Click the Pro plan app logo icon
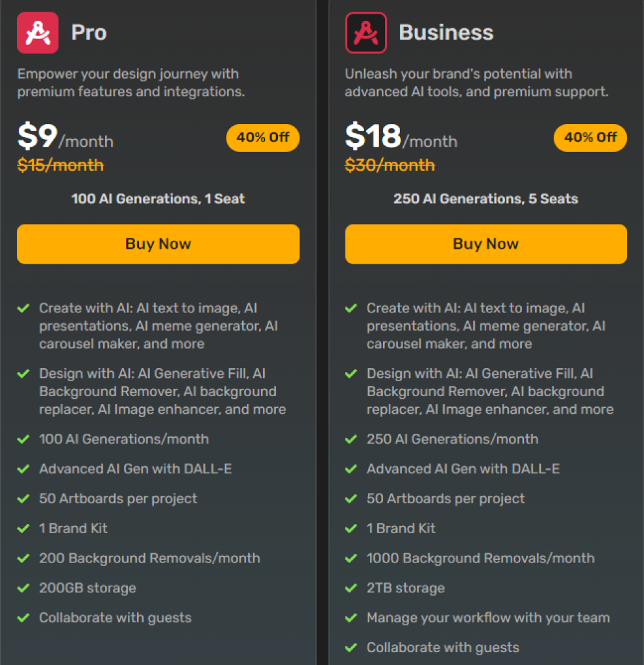This screenshot has width=644, height=665. click(x=37, y=31)
